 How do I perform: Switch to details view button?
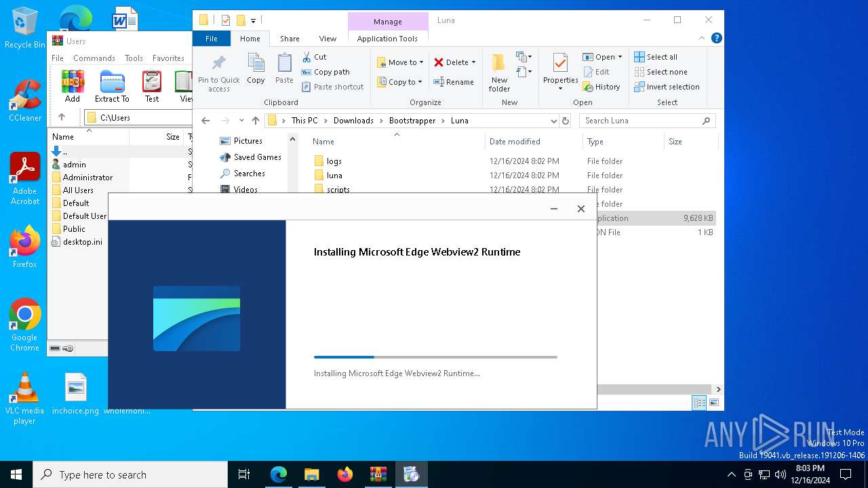pos(699,403)
